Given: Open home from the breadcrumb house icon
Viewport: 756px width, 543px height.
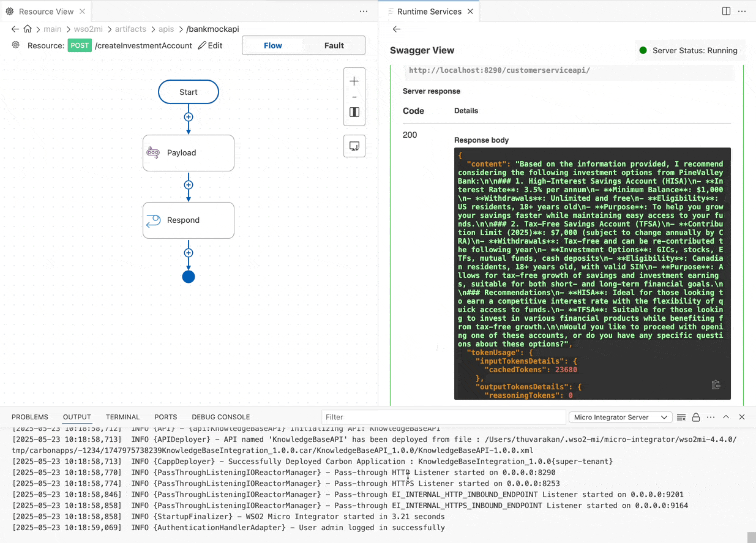Looking at the screenshot, I should pos(28,29).
